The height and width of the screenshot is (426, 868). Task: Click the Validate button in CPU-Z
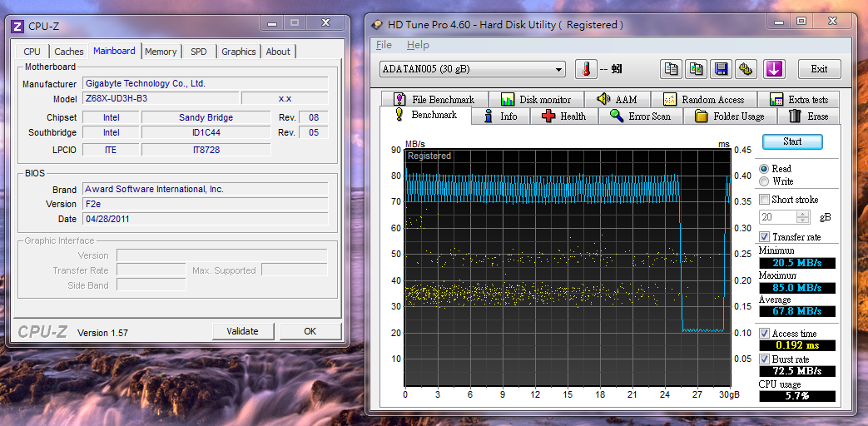242,331
